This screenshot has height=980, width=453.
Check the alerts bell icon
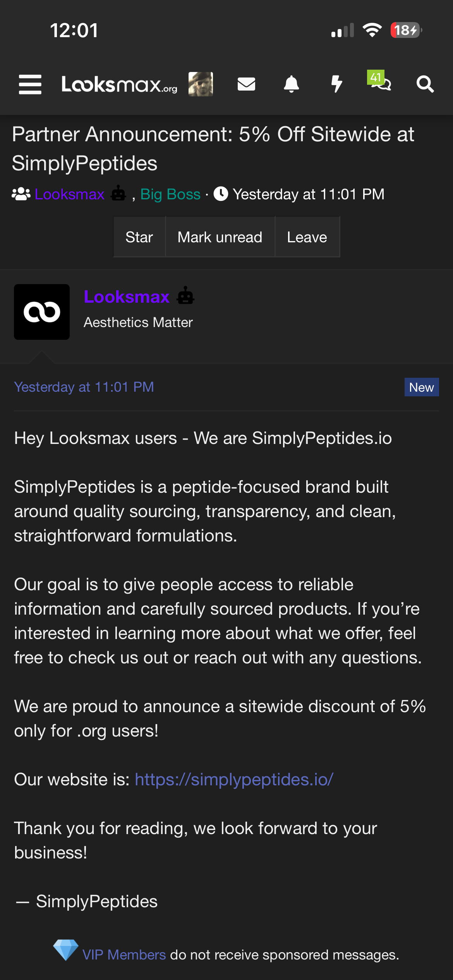292,84
